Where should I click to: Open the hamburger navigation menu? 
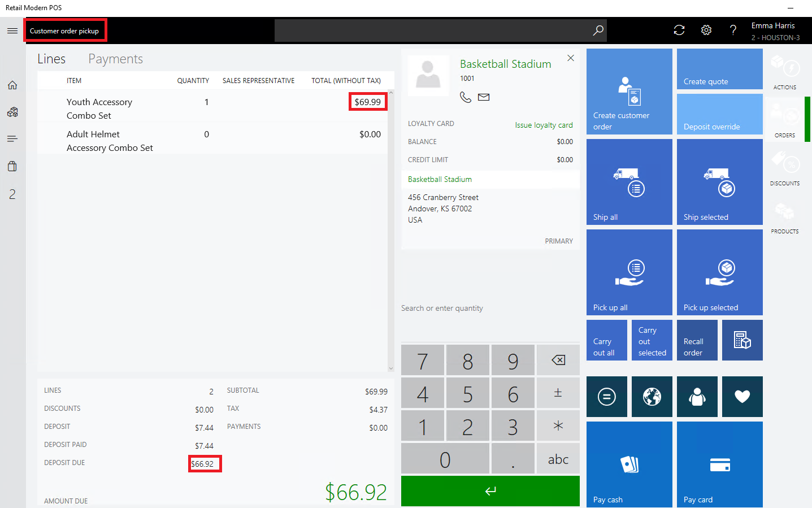click(12, 31)
